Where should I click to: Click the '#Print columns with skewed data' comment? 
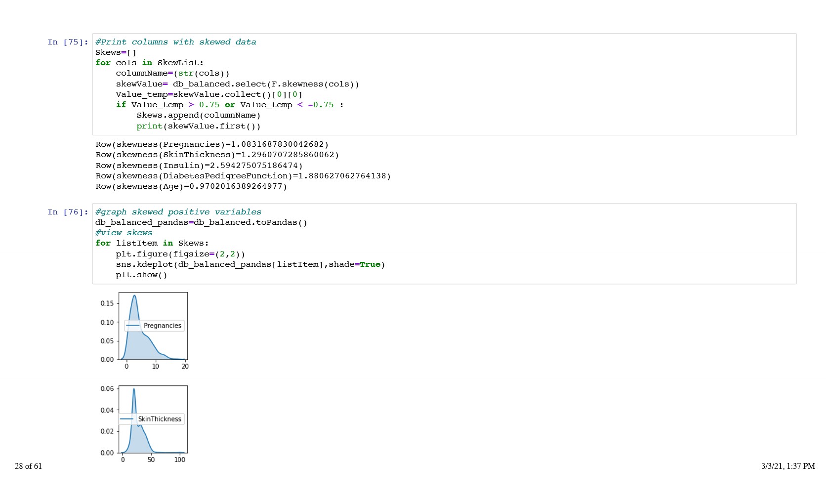click(x=175, y=42)
